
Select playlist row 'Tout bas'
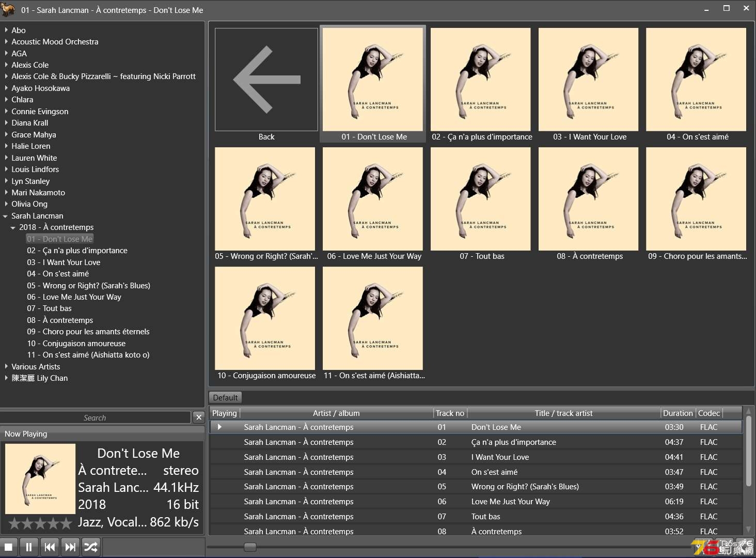pyautogui.click(x=476, y=516)
